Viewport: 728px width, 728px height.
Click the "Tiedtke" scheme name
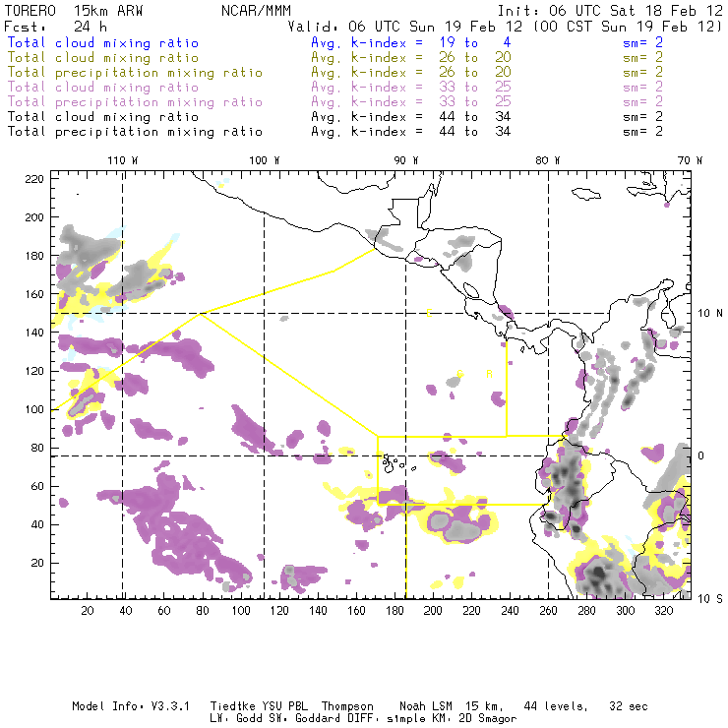pos(233,706)
